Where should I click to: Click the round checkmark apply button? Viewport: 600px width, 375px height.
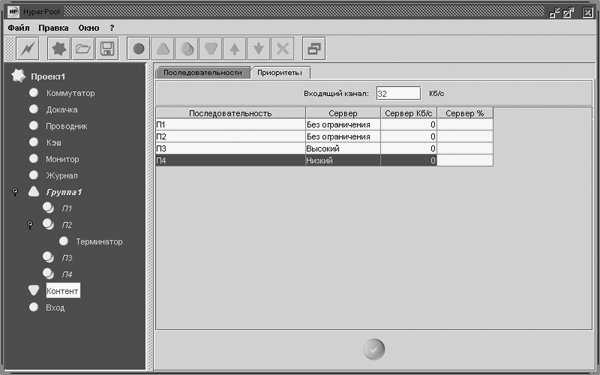(374, 349)
